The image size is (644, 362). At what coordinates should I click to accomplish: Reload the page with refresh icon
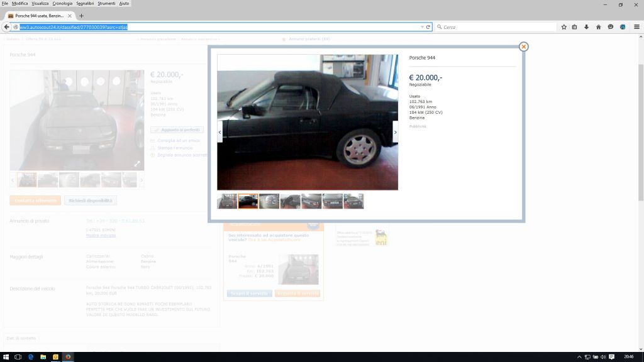[428, 27]
